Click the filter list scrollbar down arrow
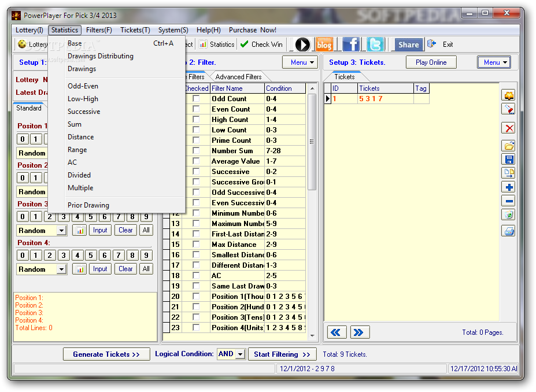This screenshot has width=536, height=392. click(312, 335)
